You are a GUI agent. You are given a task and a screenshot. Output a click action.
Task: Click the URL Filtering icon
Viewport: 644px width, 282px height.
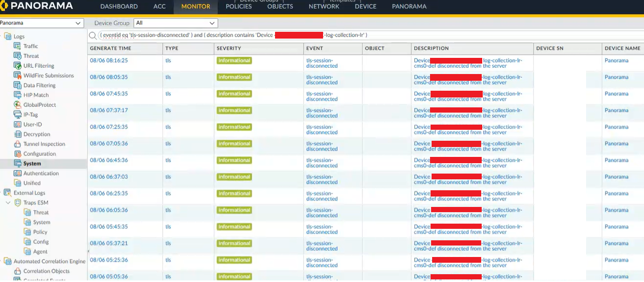(17, 66)
